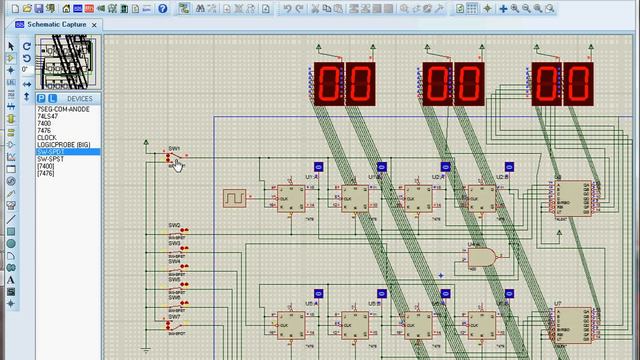This screenshot has width=640, height=360.
Task: Open the Design Explorer icon
Action: (124, 8)
